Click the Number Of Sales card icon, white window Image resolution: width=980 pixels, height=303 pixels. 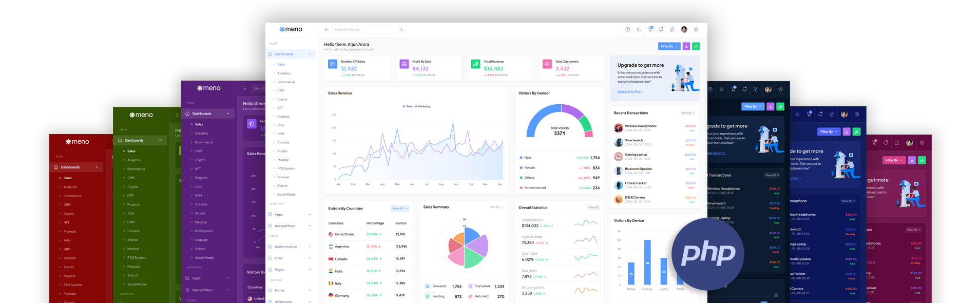pos(333,64)
